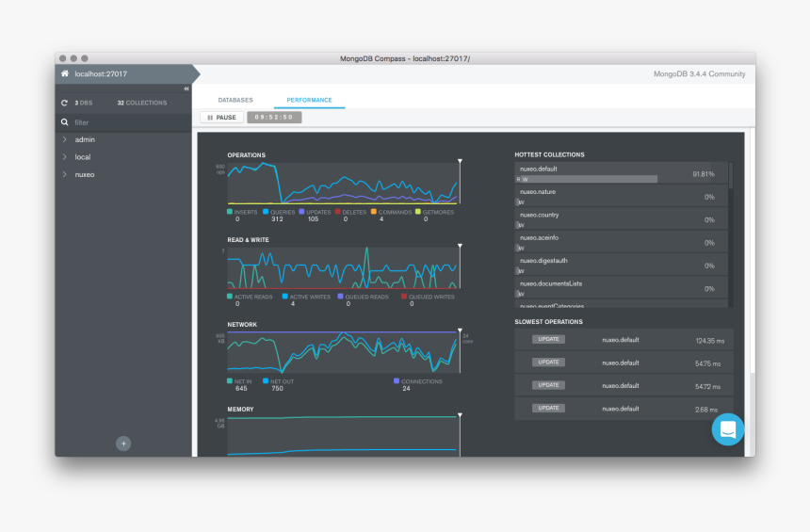Click the 32 COLLECTIONS count label
Image resolution: width=810 pixels, height=532 pixels.
click(142, 103)
